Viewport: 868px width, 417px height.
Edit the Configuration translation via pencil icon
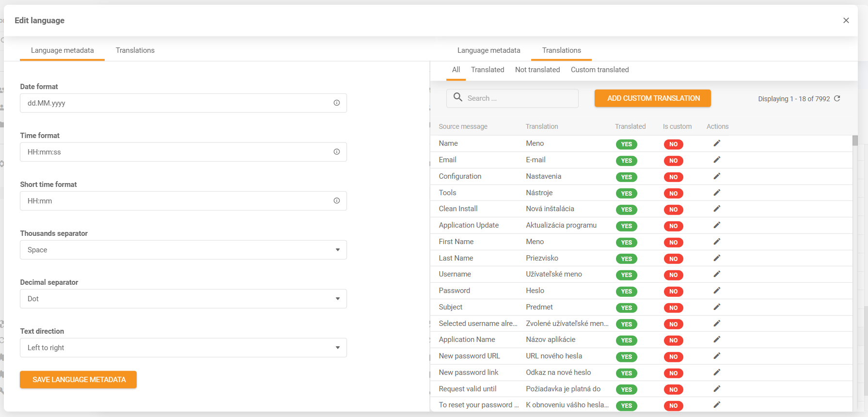[717, 176]
